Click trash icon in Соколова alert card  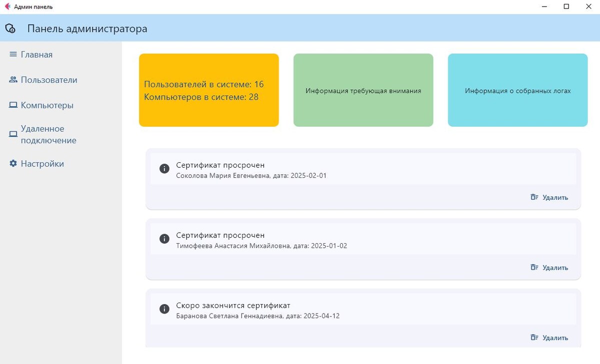coord(534,197)
